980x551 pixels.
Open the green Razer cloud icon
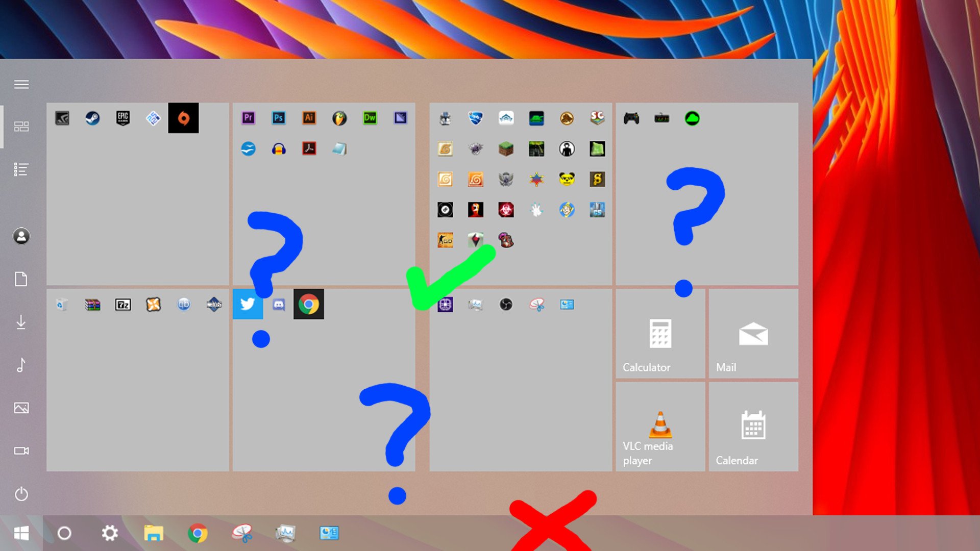(x=692, y=118)
